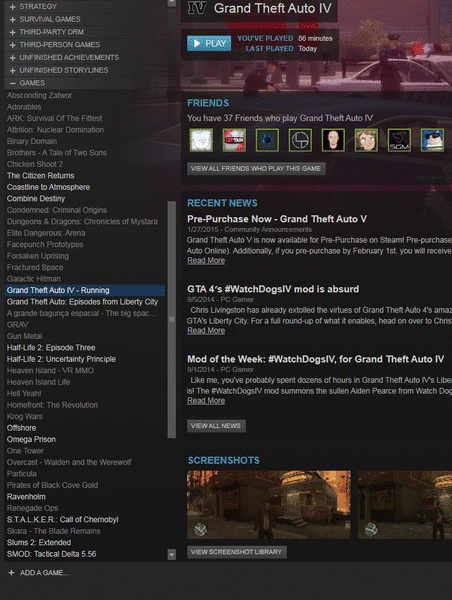Click the white bear friend avatar

201,140
